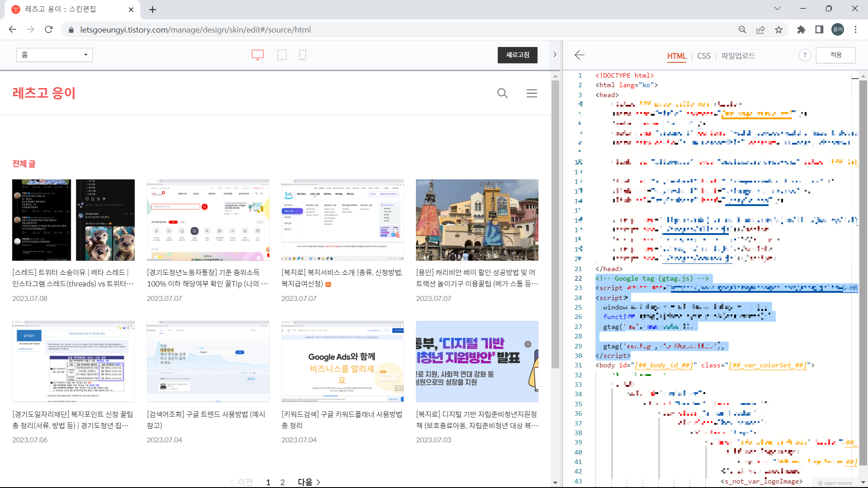This screenshot has width=868, height=488.
Task: Select the desktop preview icon
Action: pyautogui.click(x=257, y=55)
